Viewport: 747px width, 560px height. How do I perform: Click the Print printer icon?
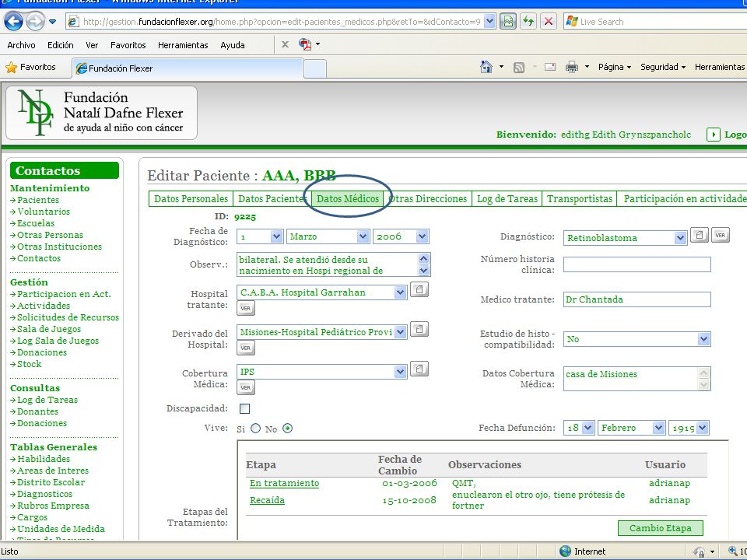(572, 67)
